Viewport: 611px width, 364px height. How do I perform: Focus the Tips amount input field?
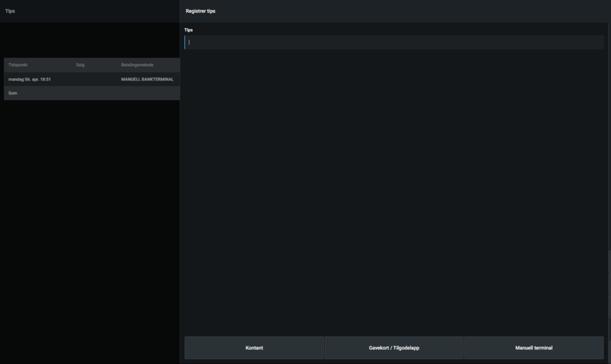pos(394,42)
